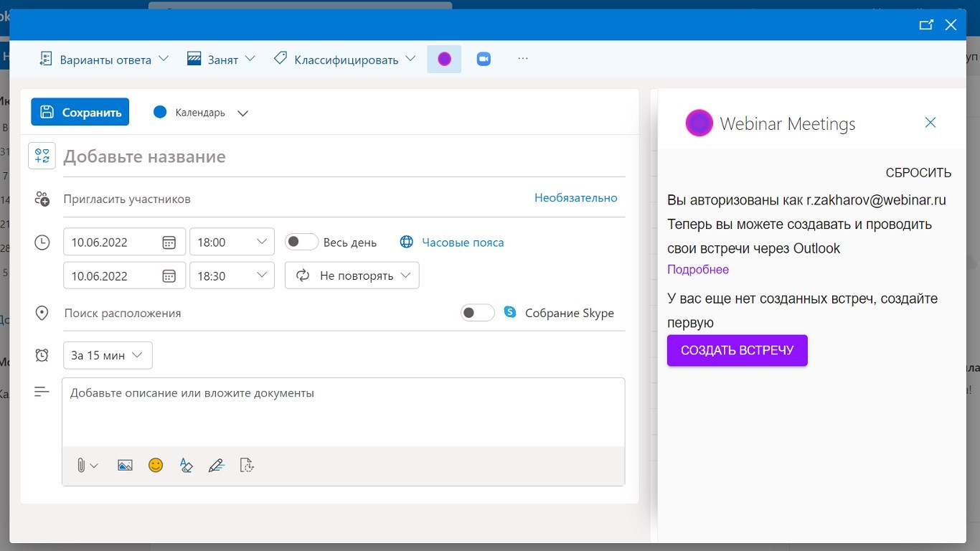This screenshot has height=551, width=980.
Task: Open the Webinar Meetings add-in icon in toolbar
Action: (444, 59)
